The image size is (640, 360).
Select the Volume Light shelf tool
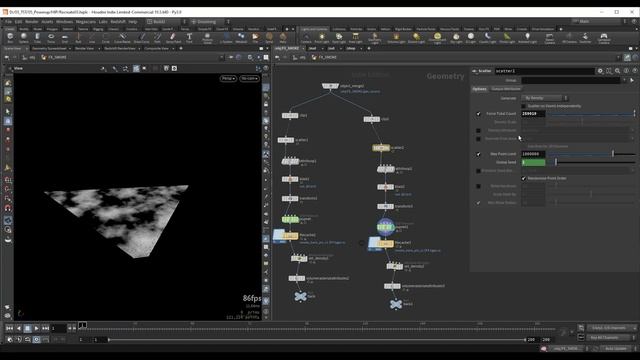[396, 38]
